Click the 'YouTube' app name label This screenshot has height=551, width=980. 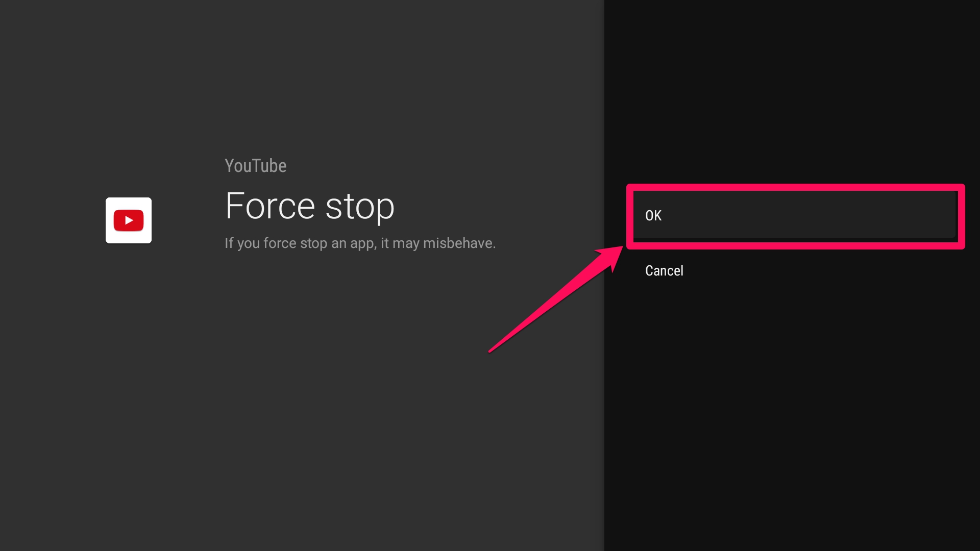255,166
